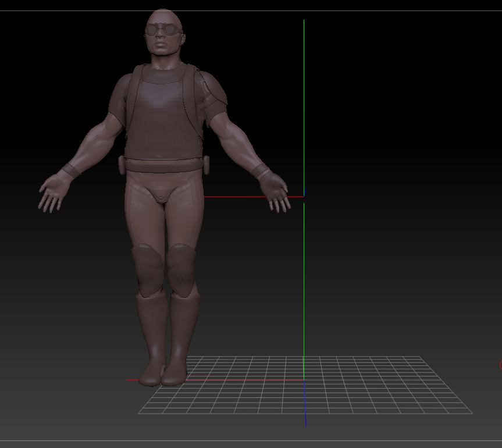Select the tactical vest on the torso
Image resolution: width=502 pixels, height=448 pixels.
tap(163, 112)
